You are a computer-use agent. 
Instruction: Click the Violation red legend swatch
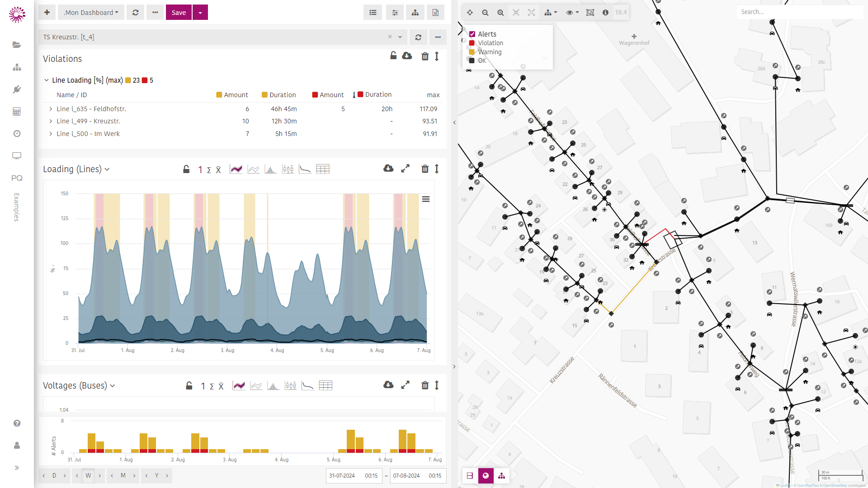point(472,43)
